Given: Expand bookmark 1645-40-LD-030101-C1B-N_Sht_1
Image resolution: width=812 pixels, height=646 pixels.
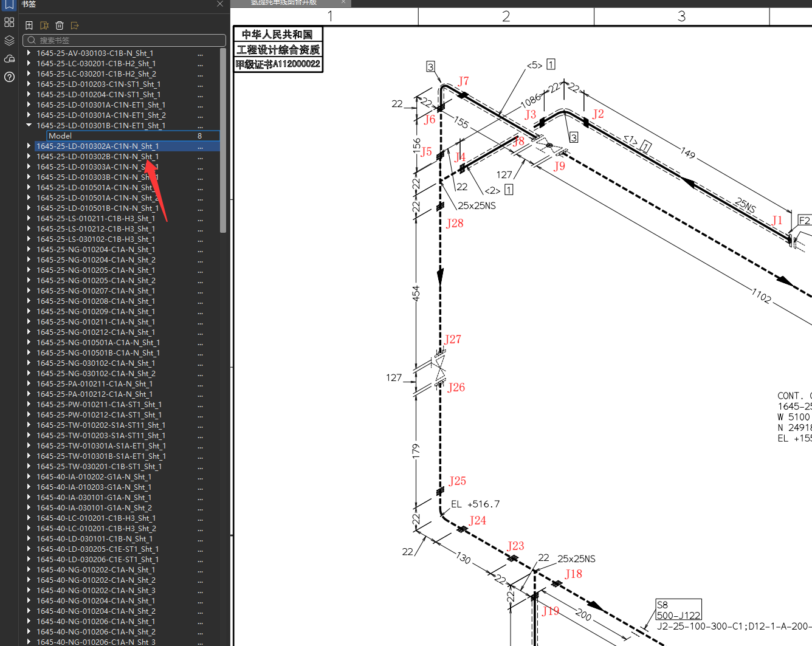Looking at the screenshot, I should coord(29,539).
